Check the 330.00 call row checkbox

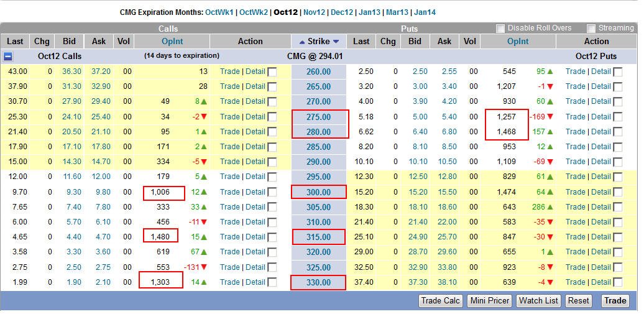click(272, 282)
